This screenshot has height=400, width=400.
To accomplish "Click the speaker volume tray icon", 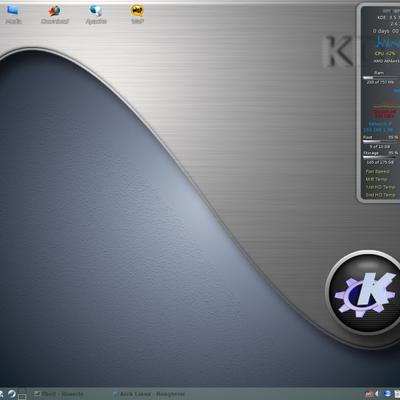I will [376, 394].
